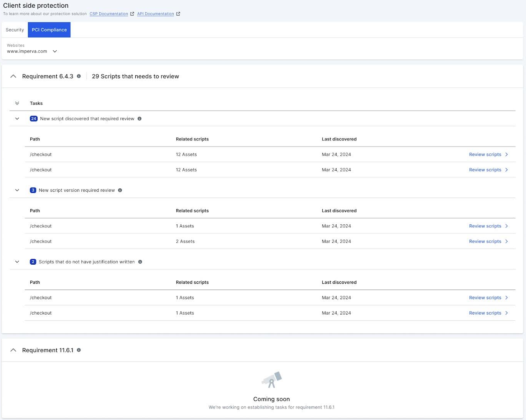This screenshot has height=420, width=526.
Task: Open the CSP Documentation link
Action: point(108,13)
